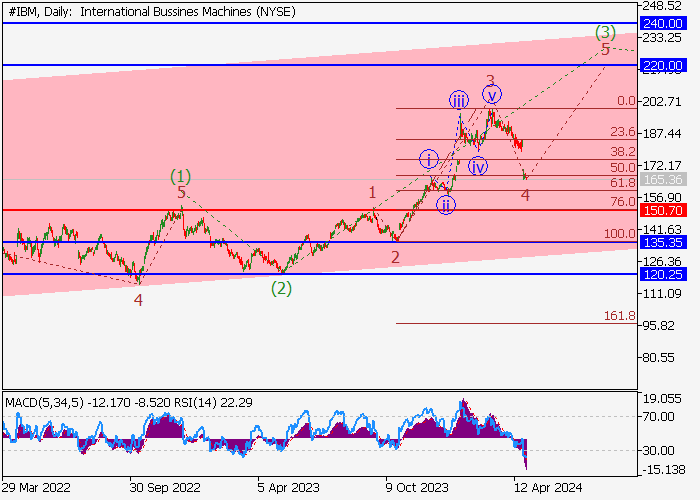Click the brown 5 label under green (3)

tap(605, 50)
